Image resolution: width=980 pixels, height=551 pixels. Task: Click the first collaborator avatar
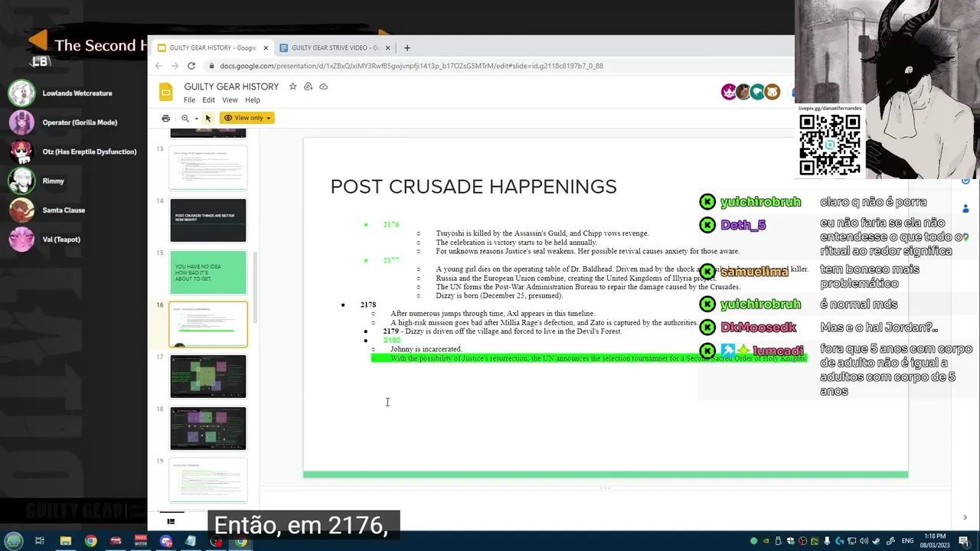point(728,92)
